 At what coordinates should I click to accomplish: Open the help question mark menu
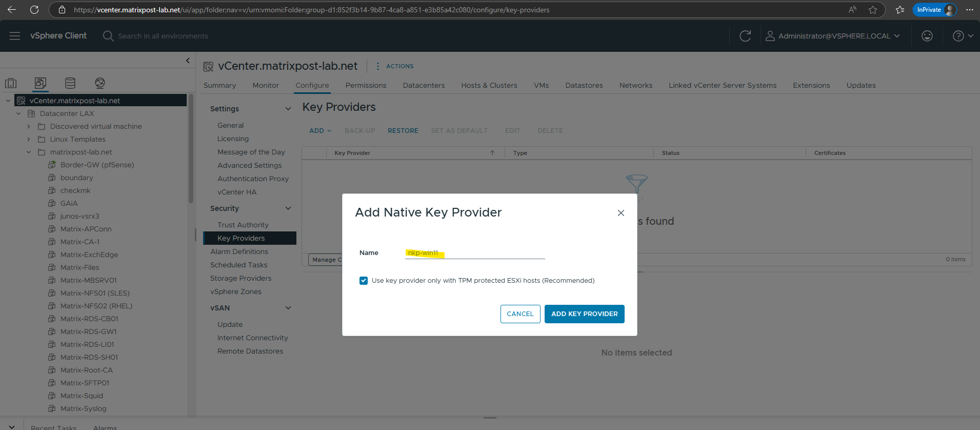[x=963, y=36]
